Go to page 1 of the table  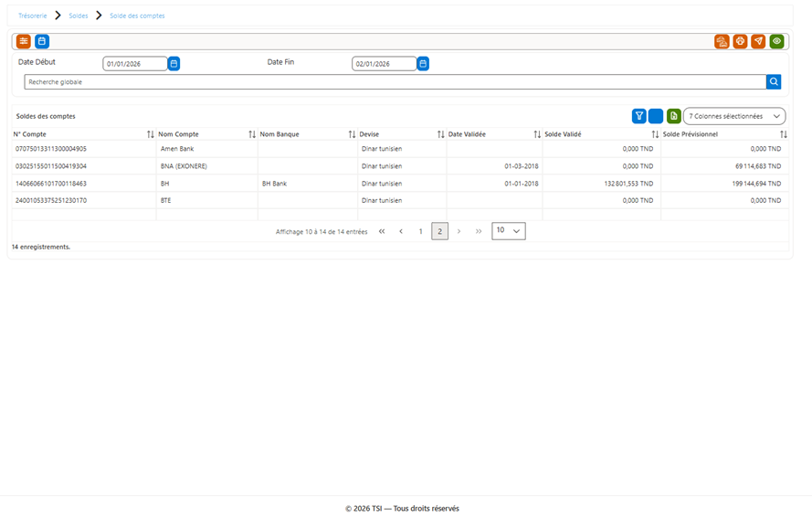[420, 231]
